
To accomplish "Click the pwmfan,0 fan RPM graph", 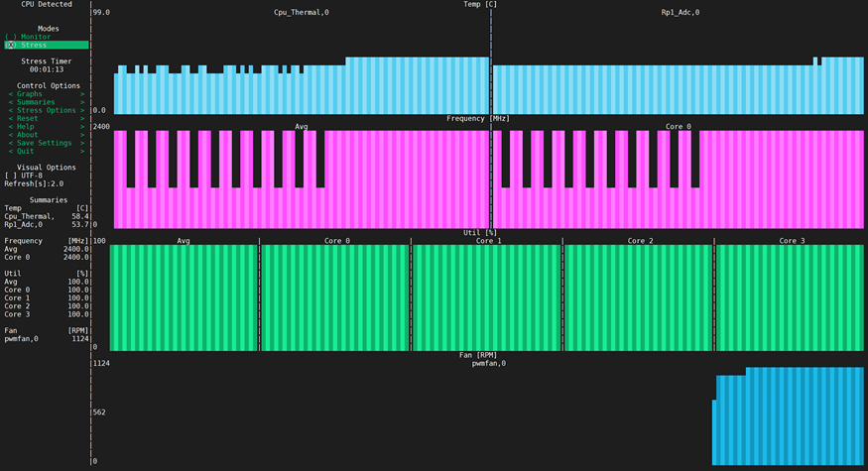I will [x=486, y=416].
